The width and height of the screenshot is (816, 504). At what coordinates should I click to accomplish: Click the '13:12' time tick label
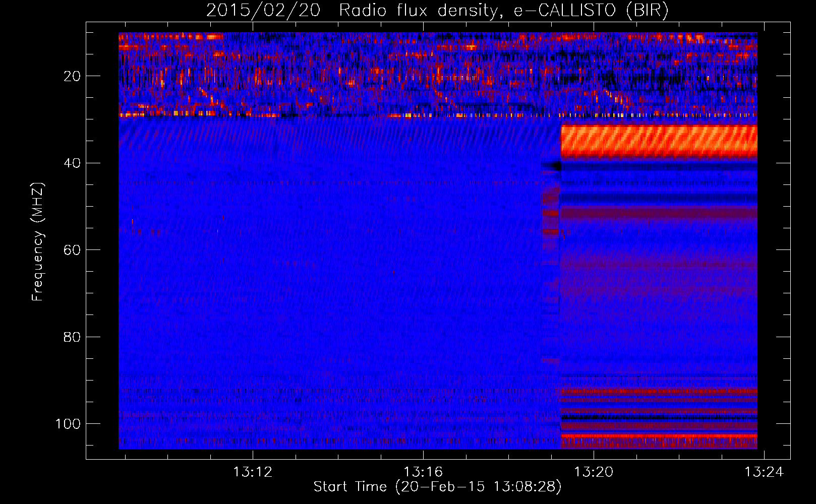tap(253, 472)
